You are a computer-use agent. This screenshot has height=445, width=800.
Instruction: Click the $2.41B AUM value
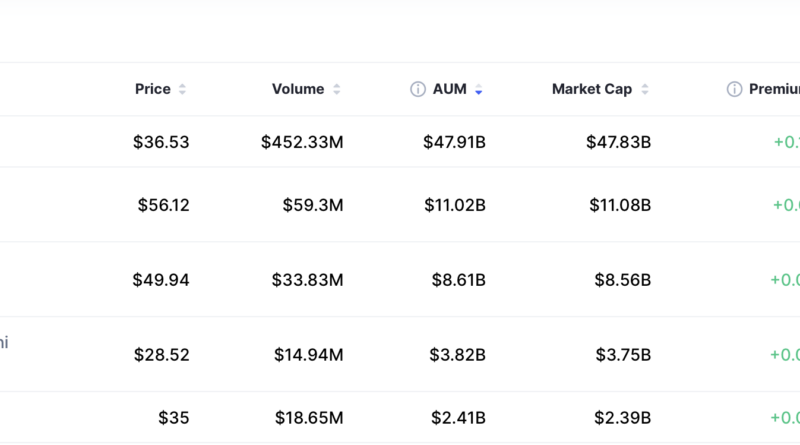[x=458, y=418]
